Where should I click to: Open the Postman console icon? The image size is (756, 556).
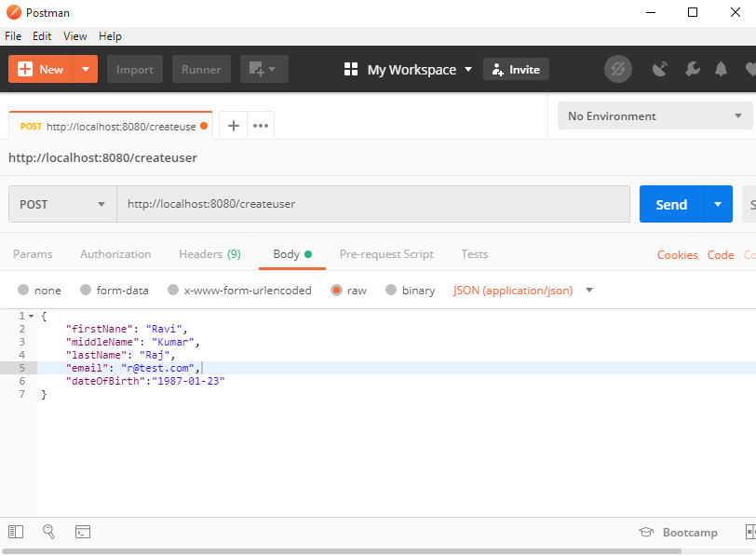(83, 532)
